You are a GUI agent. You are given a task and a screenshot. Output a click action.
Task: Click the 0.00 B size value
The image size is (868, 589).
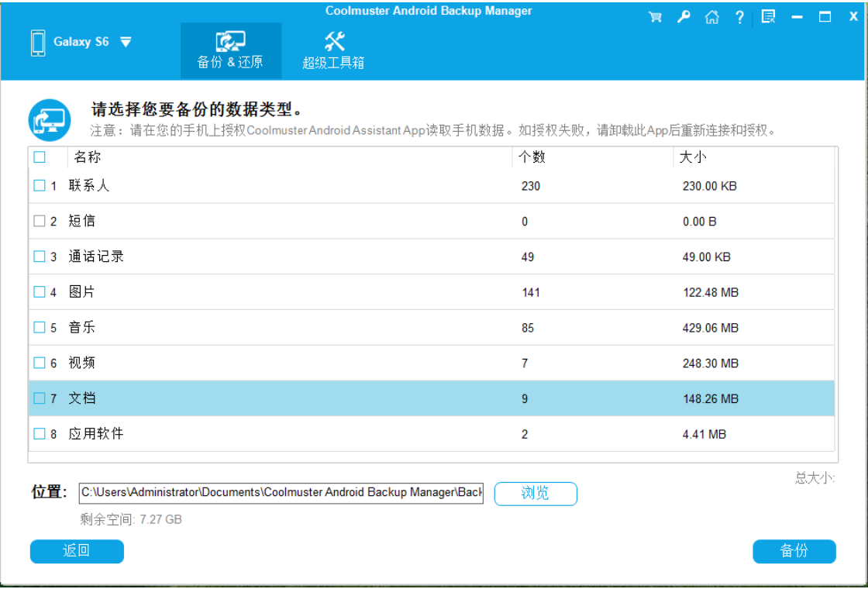coord(700,222)
